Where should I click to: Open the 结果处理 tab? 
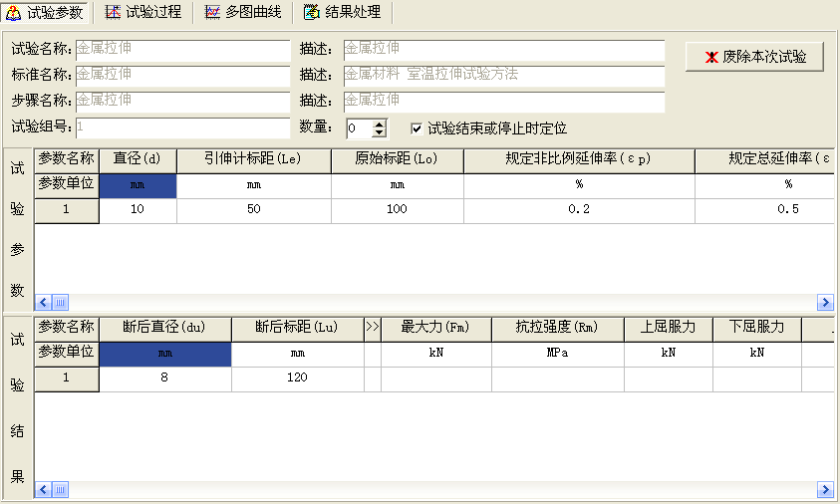(x=342, y=13)
